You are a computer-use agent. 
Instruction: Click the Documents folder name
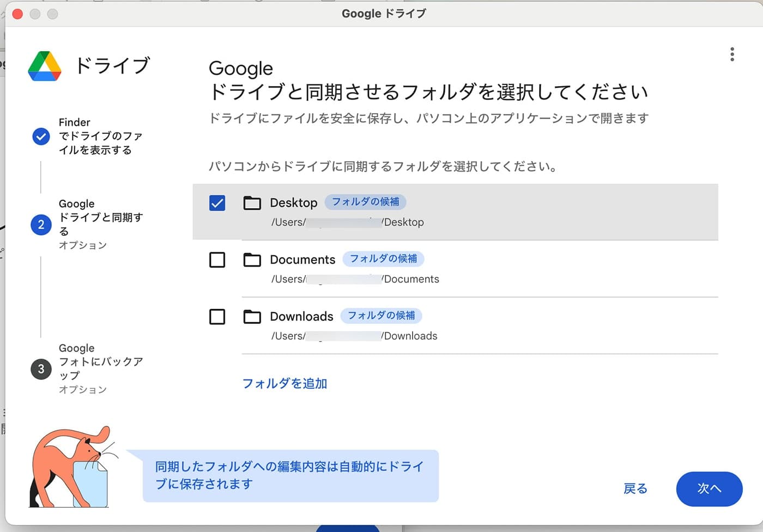pos(302,260)
